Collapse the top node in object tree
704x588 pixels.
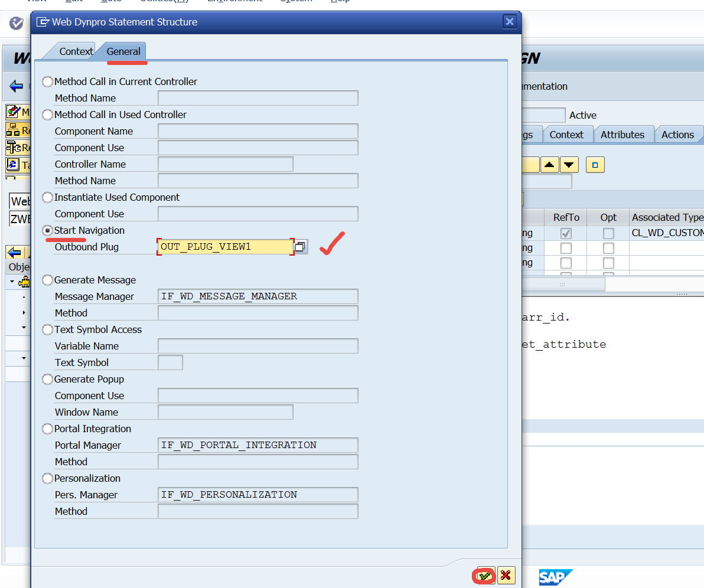pyautogui.click(x=12, y=282)
